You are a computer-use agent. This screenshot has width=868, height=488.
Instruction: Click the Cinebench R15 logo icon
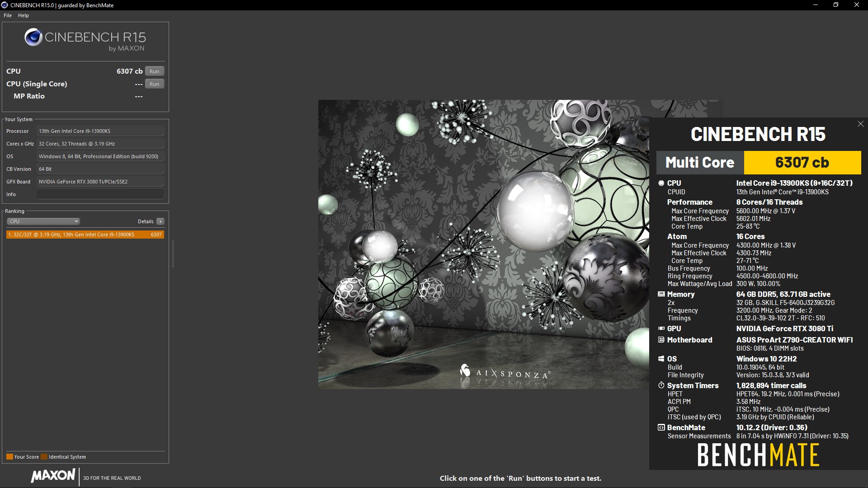tap(33, 37)
